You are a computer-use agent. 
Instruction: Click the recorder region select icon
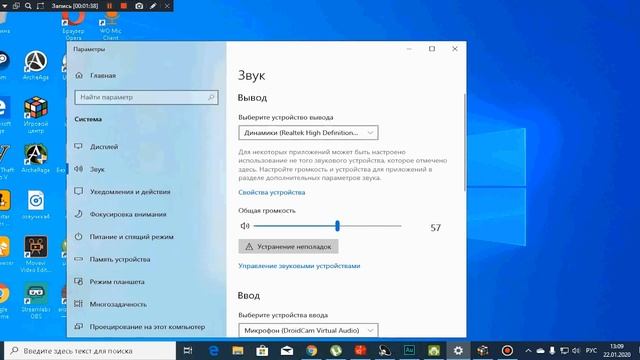pos(40,6)
